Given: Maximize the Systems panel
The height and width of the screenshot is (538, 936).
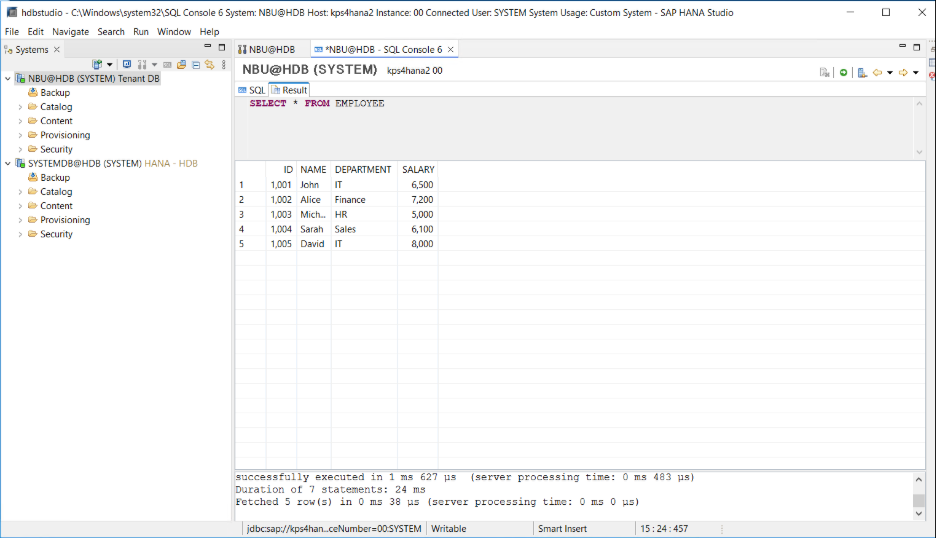Looking at the screenshot, I should pyautogui.click(x=222, y=47).
